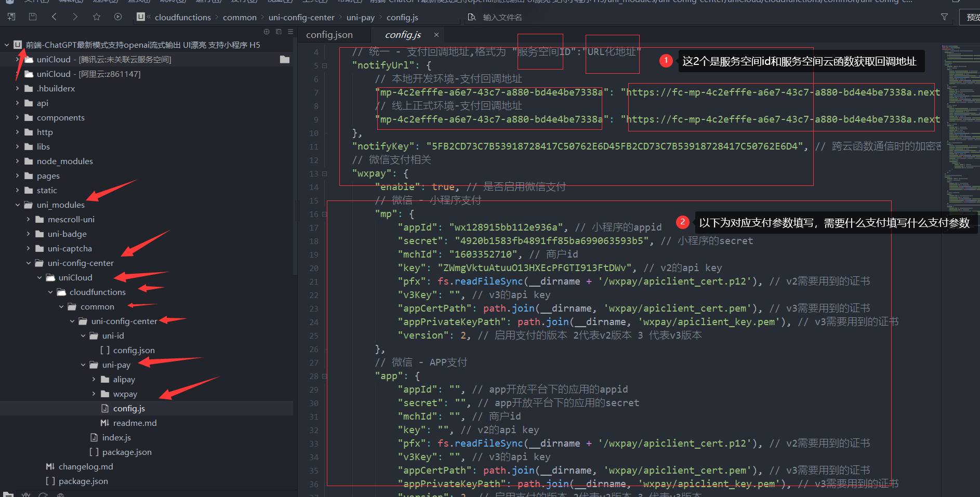Open the project panel hamburger menu
Image resolution: width=980 pixels, height=497 pixels.
click(290, 32)
